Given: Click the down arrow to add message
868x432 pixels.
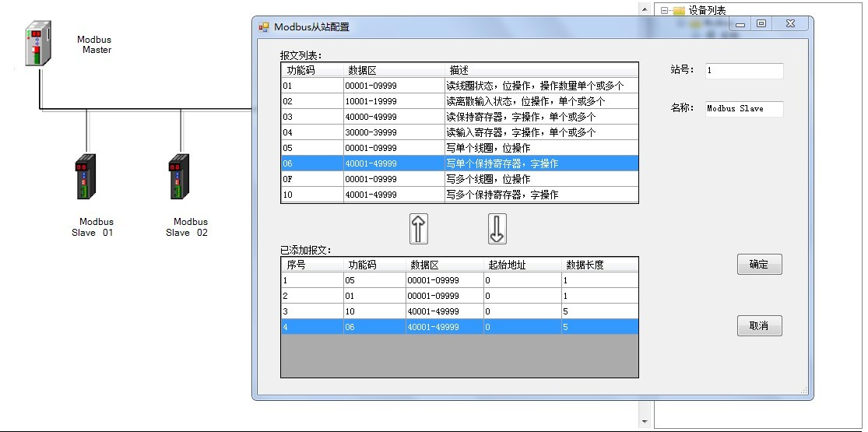Looking at the screenshot, I should click(x=497, y=229).
